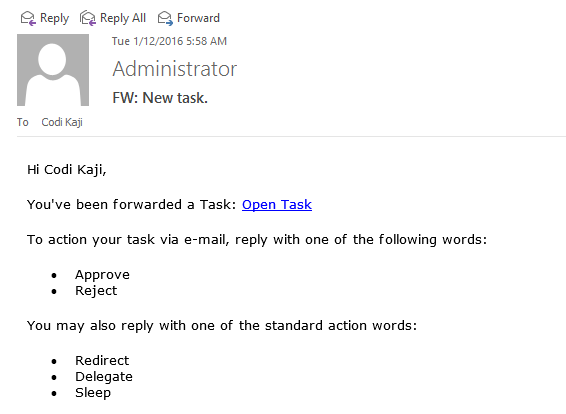Select the Administrator sender name
The height and width of the screenshot is (414, 566).
[x=175, y=69]
